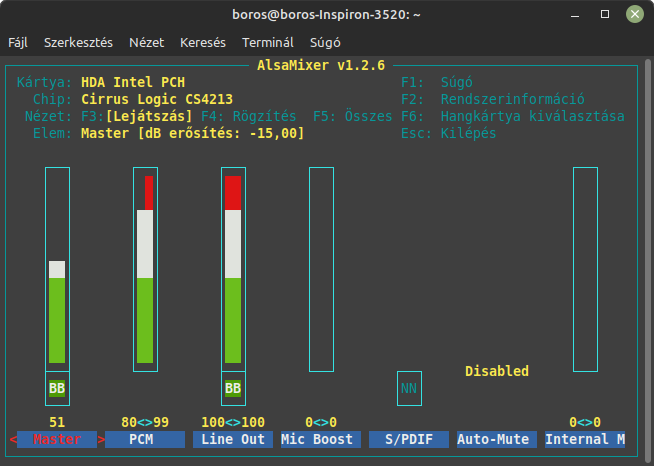The image size is (654, 466).
Task: Select the Internal M channel label
Action: [x=585, y=439]
